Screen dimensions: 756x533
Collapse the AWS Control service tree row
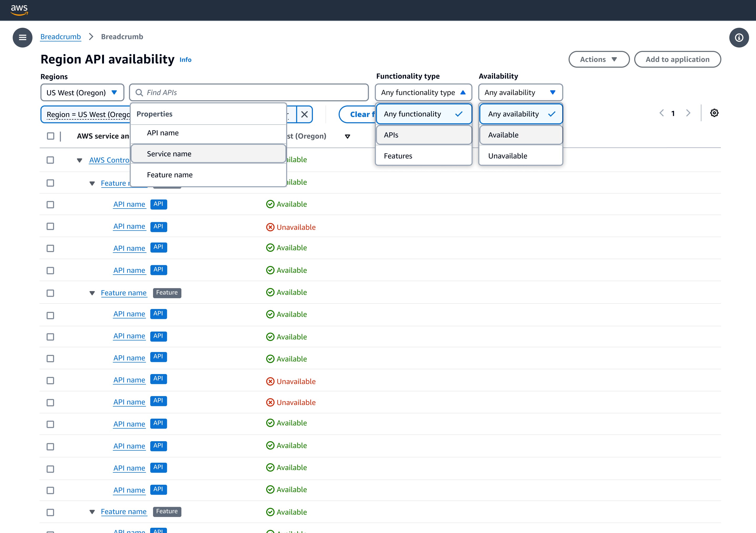[x=79, y=161]
